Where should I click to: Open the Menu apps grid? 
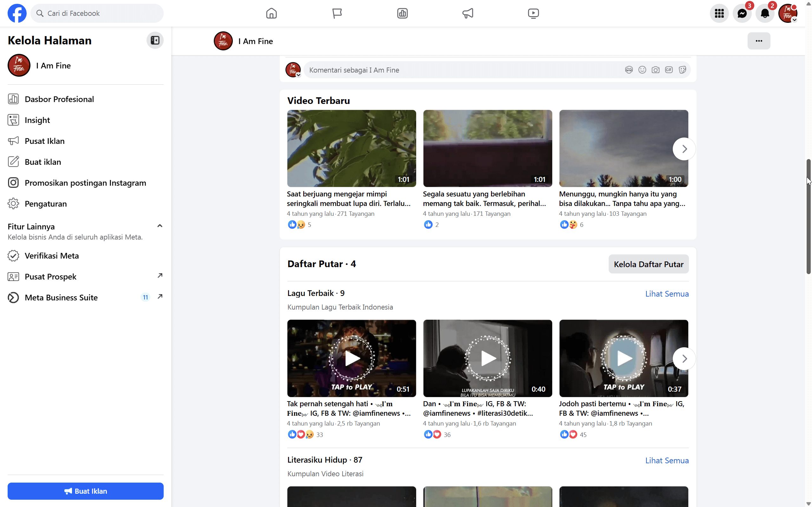[719, 13]
